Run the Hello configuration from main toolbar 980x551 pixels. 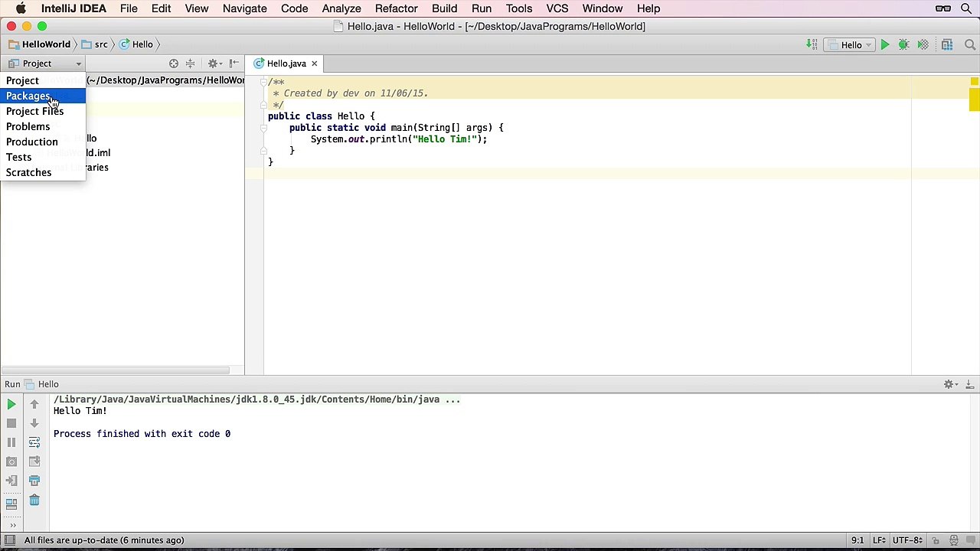pyautogui.click(x=884, y=45)
